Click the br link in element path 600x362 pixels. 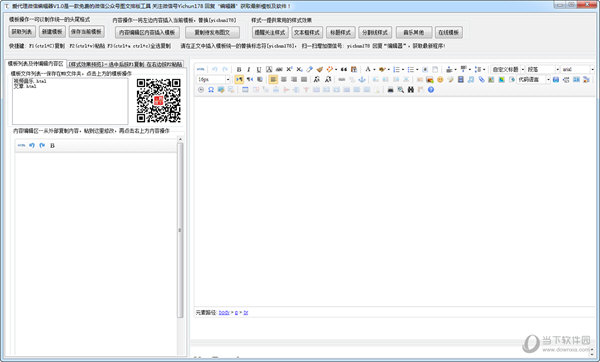tap(246, 313)
